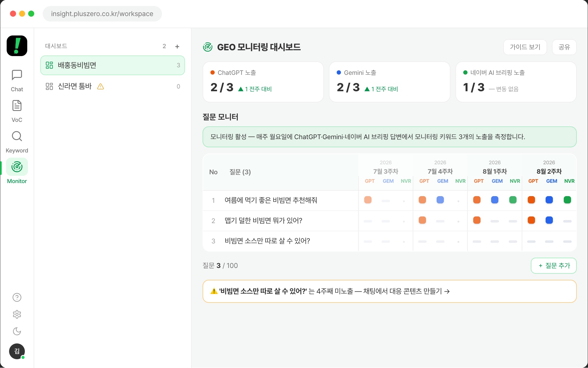Viewport: 588px width, 368px height.
Task: Click the 질문 모니터 section heading
Action: (220, 117)
